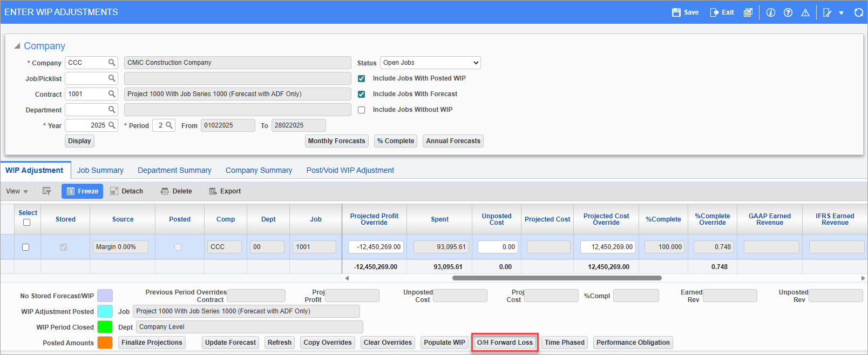The image size is (868, 355).
Task: Click Performance Obligation button
Action: pos(633,343)
